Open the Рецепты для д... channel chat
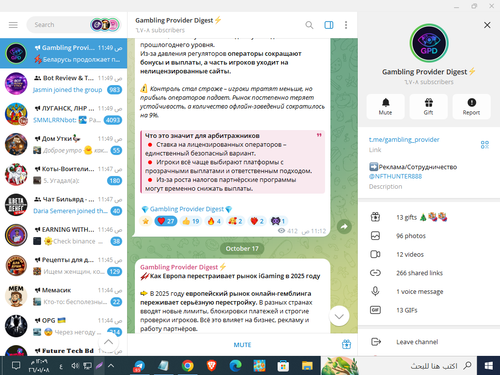Screen dimensions: 500x375 click(x=63, y=266)
